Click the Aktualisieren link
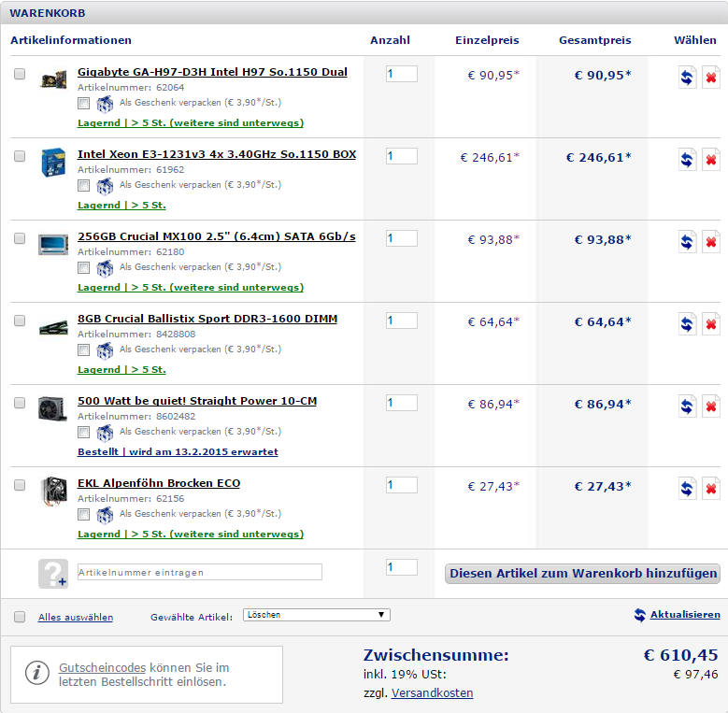The image size is (728, 713). pos(685,614)
